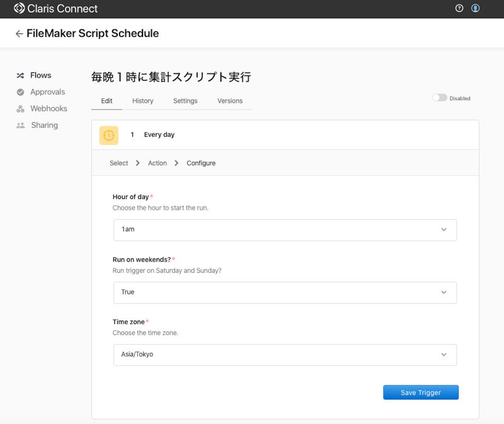
Task: Click the Sharing people icon
Action: click(x=21, y=125)
